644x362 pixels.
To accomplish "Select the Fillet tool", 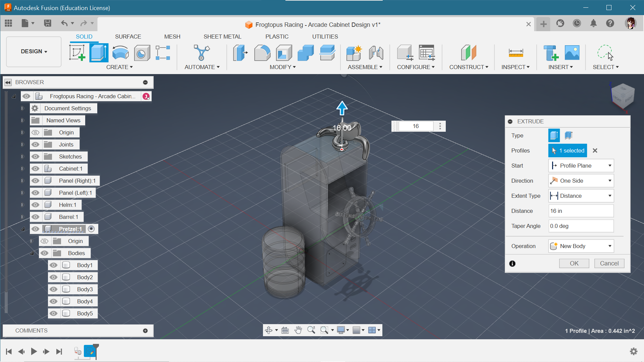I will [262, 53].
